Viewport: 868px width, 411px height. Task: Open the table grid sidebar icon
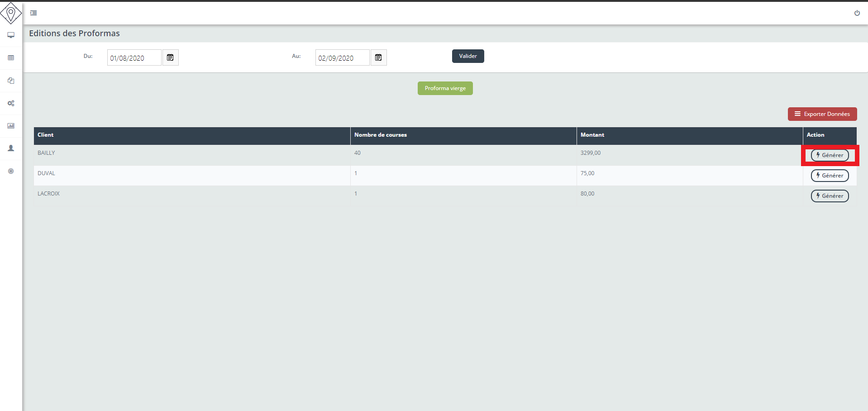(11, 58)
